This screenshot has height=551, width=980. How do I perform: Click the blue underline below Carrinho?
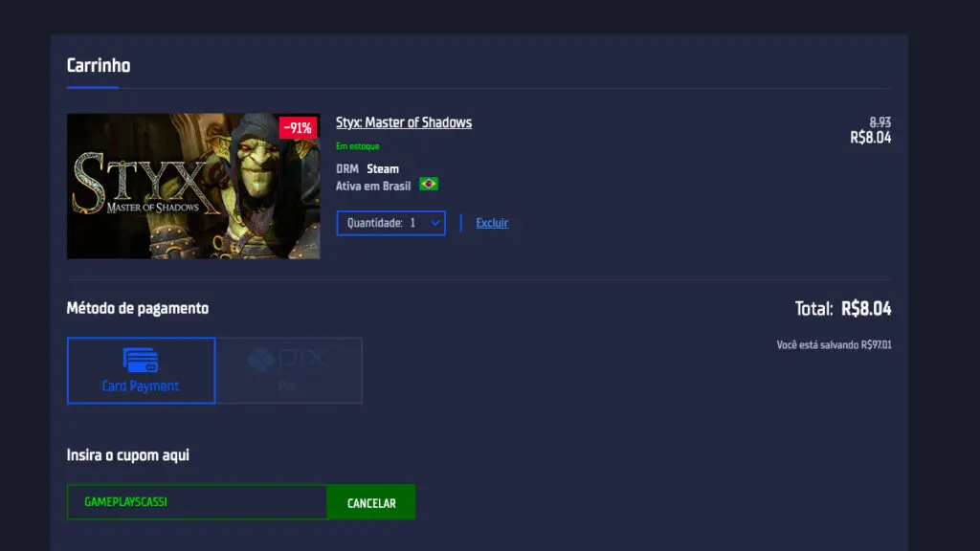pos(92,88)
